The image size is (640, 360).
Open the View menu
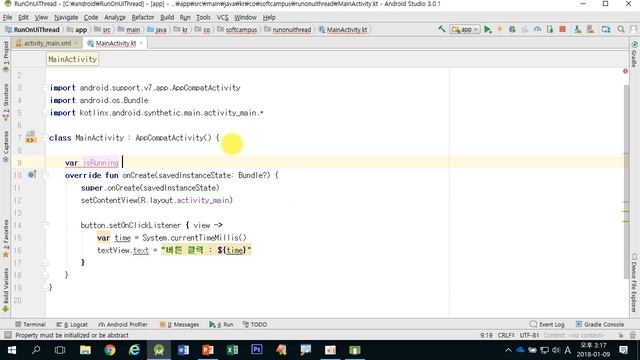coord(41,17)
